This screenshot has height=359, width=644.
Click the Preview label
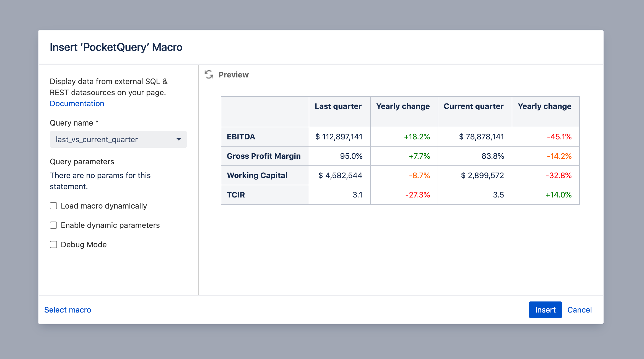(233, 75)
